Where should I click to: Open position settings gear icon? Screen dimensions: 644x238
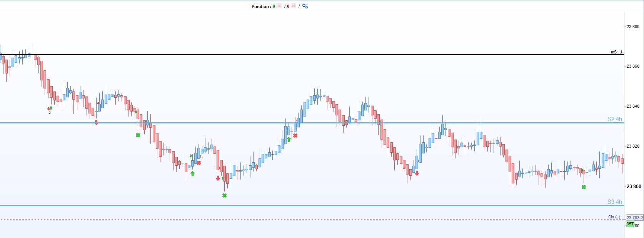pos(305,6)
